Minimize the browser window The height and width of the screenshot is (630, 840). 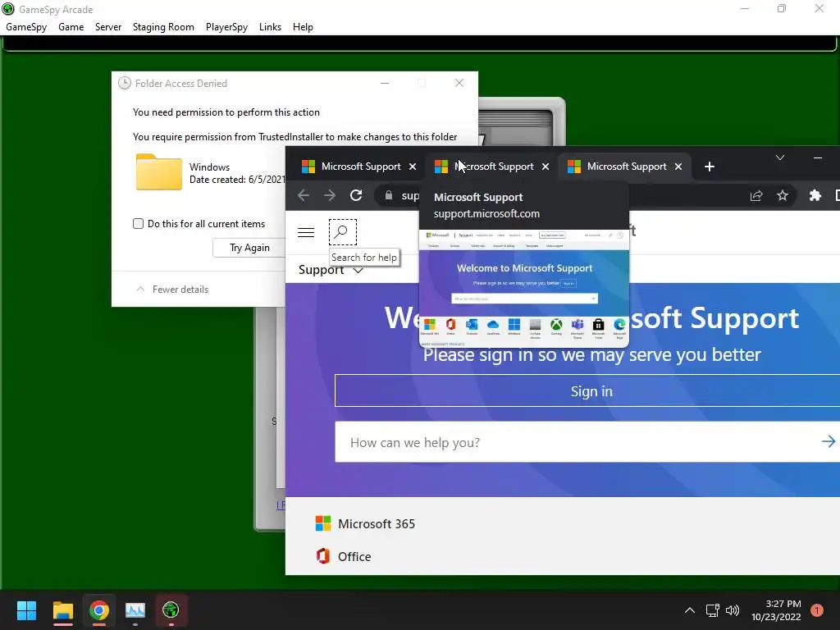click(x=818, y=157)
